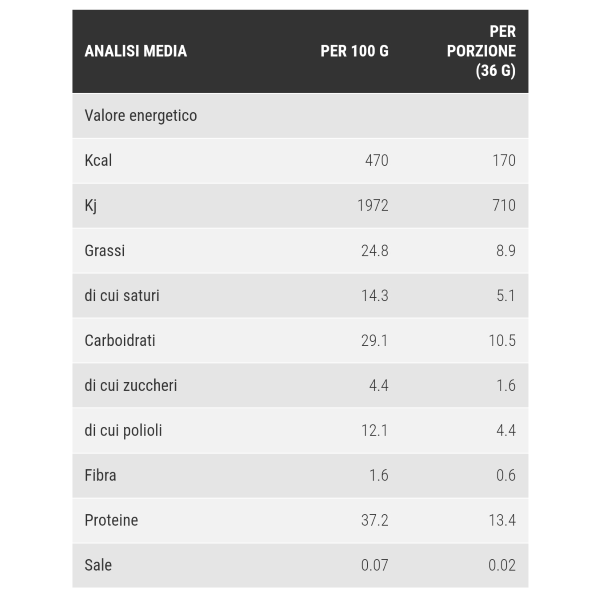Click the 24.8 Grassi value
The height and width of the screenshot is (600, 600).
point(375,251)
